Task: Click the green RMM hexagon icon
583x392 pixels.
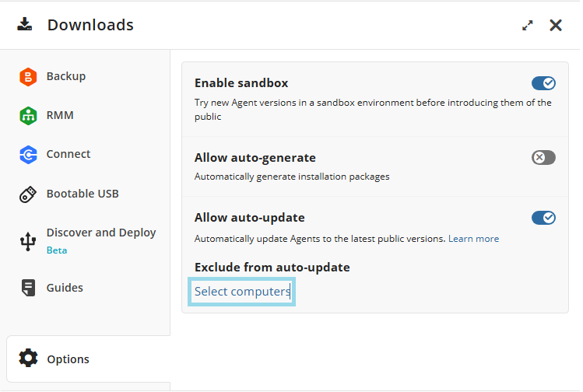Action: 28,115
